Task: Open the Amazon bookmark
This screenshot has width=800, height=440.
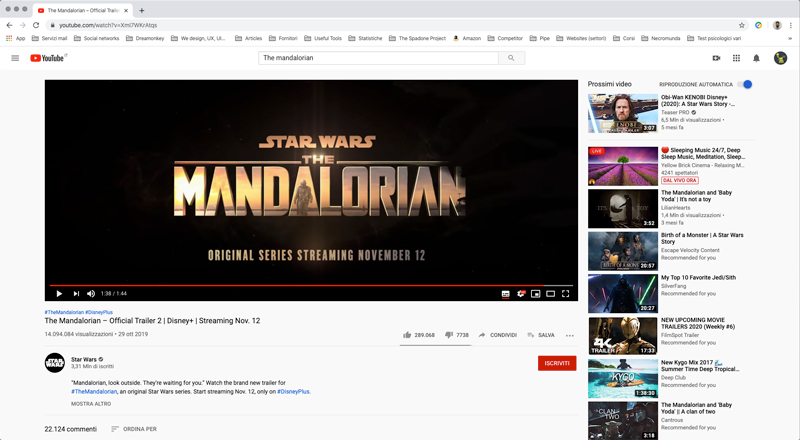Action: click(x=467, y=38)
